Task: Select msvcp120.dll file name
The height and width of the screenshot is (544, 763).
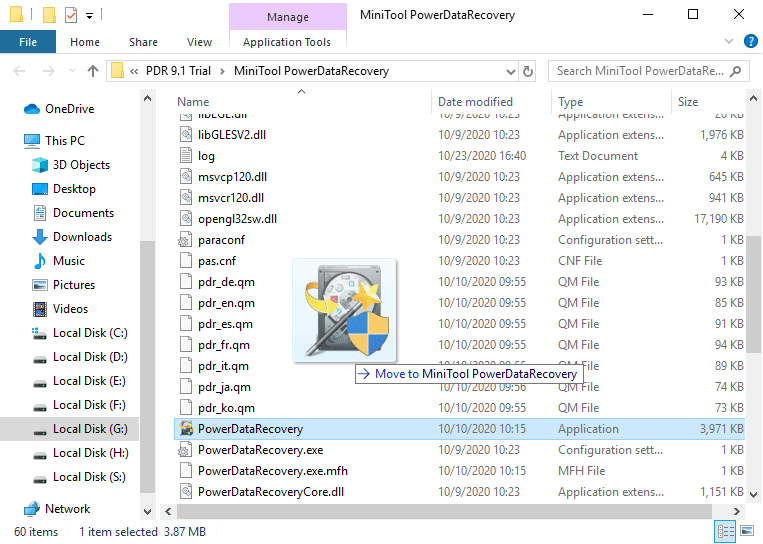Action: tap(233, 177)
